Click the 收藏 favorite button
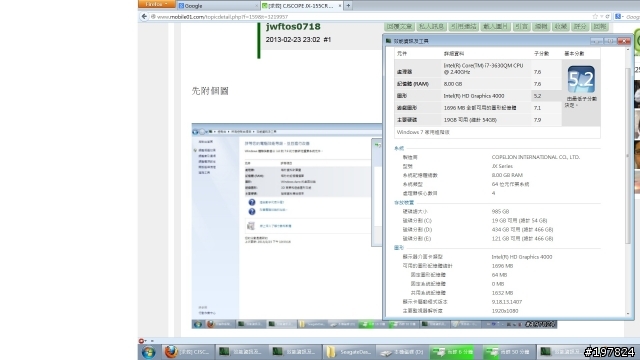 560,27
